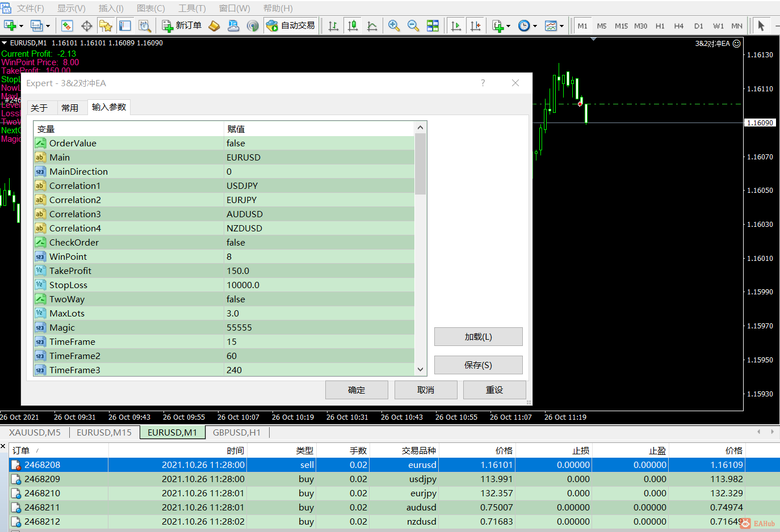Click the parameter list scrollbar thumb
Image resolution: width=780 pixels, height=532 pixels.
click(420, 164)
